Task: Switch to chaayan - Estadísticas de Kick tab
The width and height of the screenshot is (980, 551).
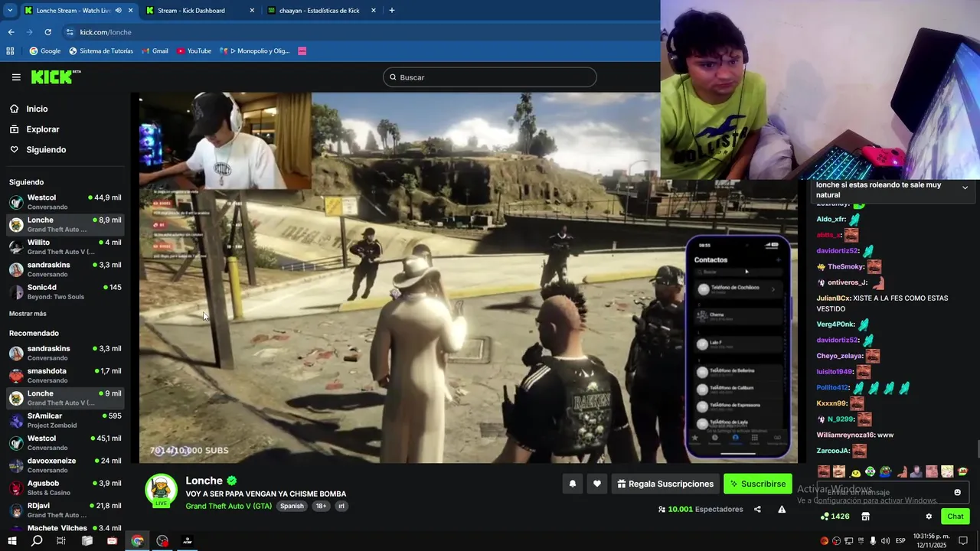Action: pos(322,11)
